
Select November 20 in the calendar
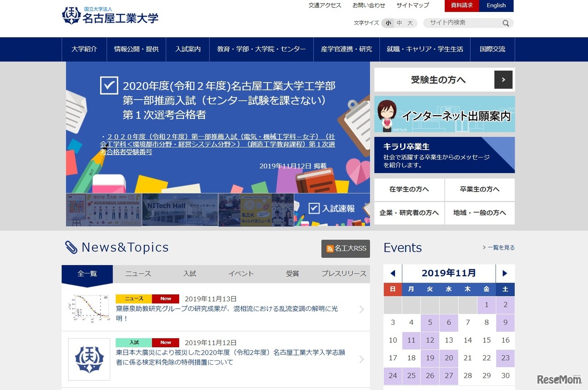point(449,358)
